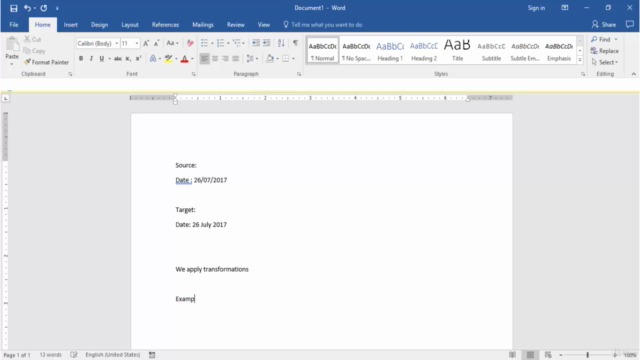Center the text
The width and height of the screenshot is (640, 360).
[x=215, y=59]
